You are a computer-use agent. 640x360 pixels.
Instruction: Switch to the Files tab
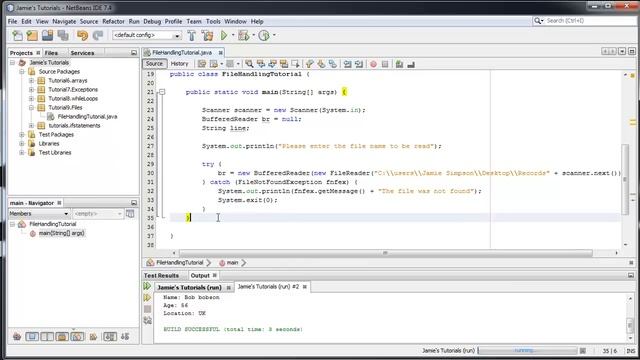click(51, 53)
